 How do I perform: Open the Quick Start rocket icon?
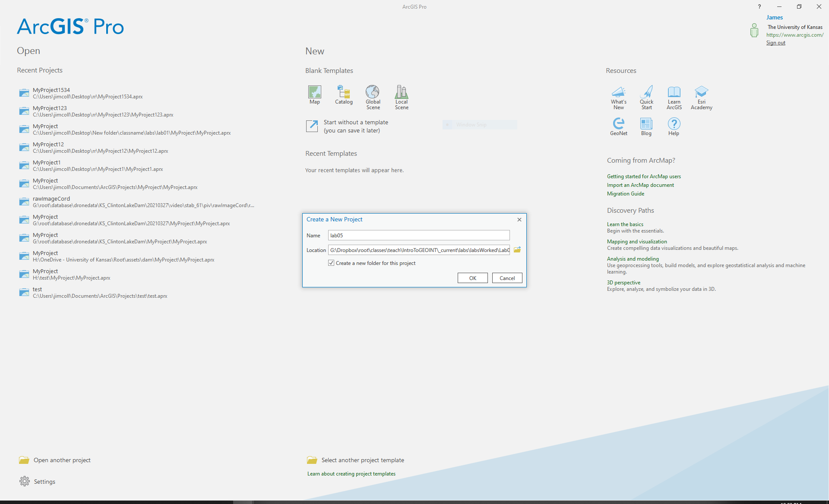pyautogui.click(x=646, y=91)
